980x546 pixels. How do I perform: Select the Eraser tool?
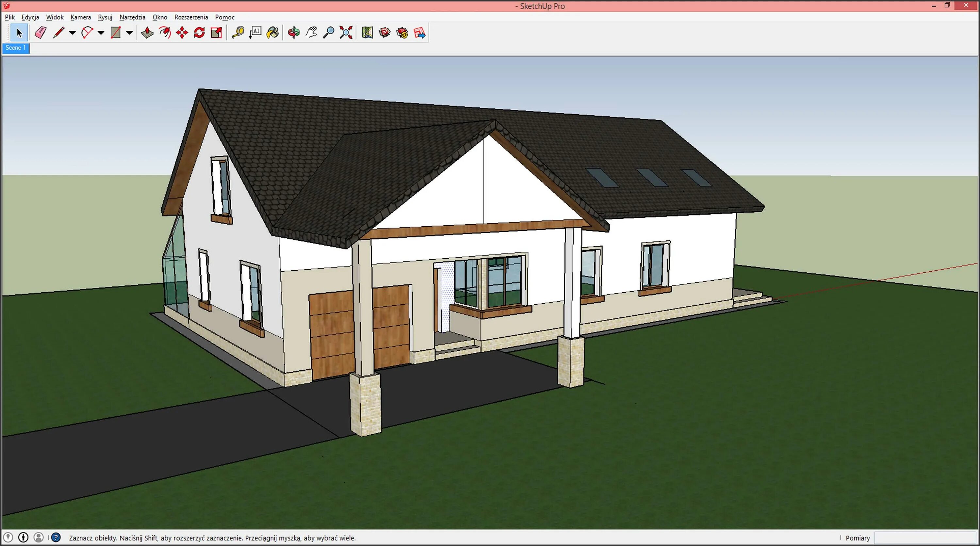pos(40,33)
